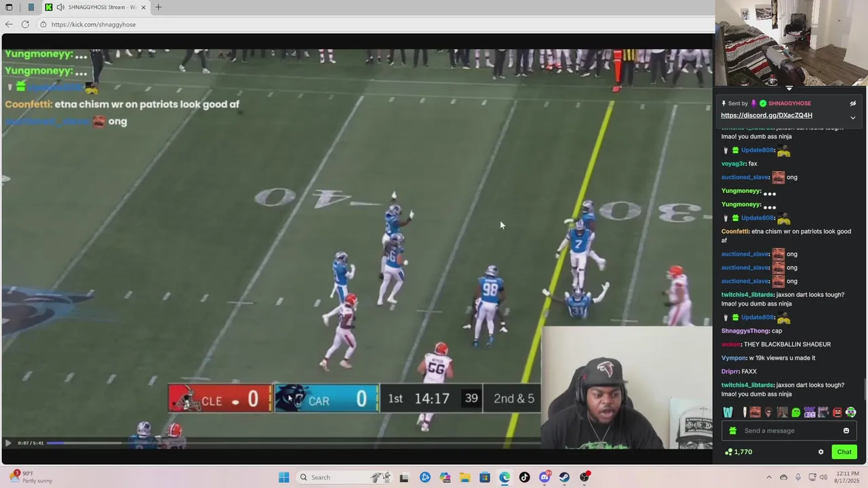Click username Vympon in chat

tap(734, 358)
